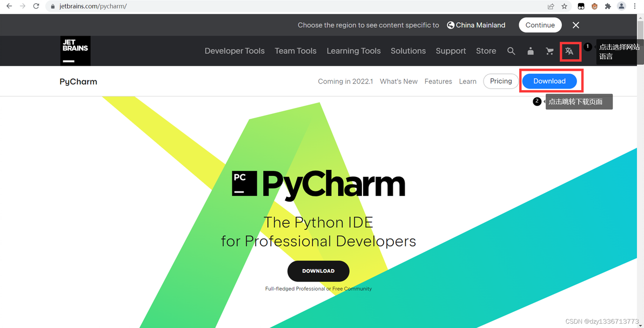Bookmark this page with the star icon
The image size is (644, 328).
coord(565,6)
